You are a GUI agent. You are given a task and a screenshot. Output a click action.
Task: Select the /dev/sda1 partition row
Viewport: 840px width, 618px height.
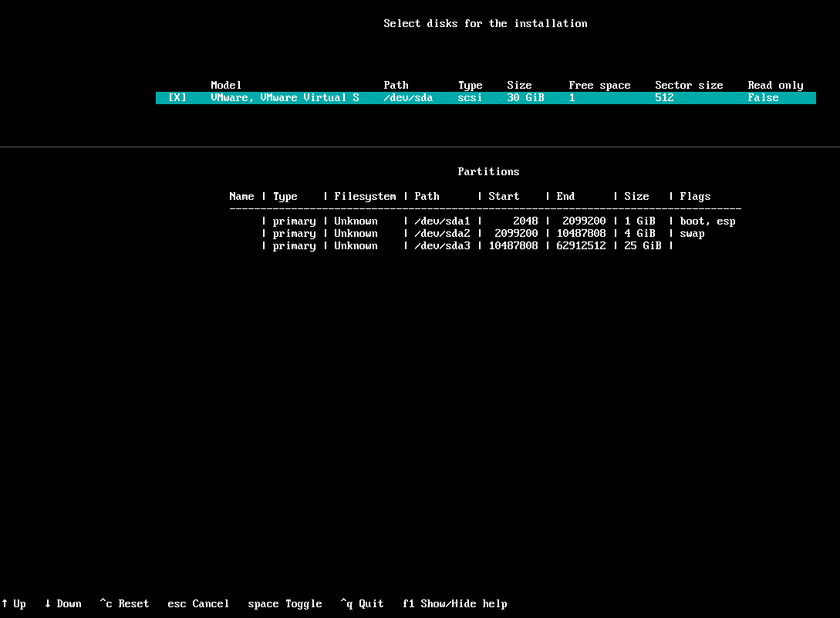[442, 221]
